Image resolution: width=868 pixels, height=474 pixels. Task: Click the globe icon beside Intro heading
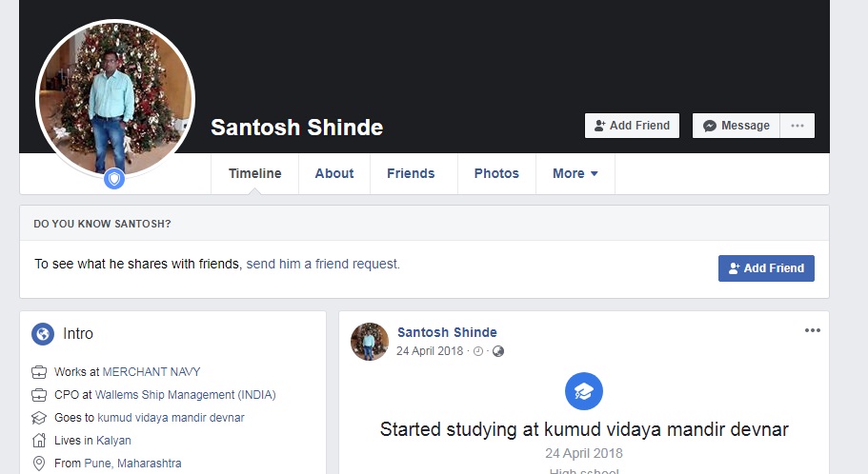pos(43,334)
